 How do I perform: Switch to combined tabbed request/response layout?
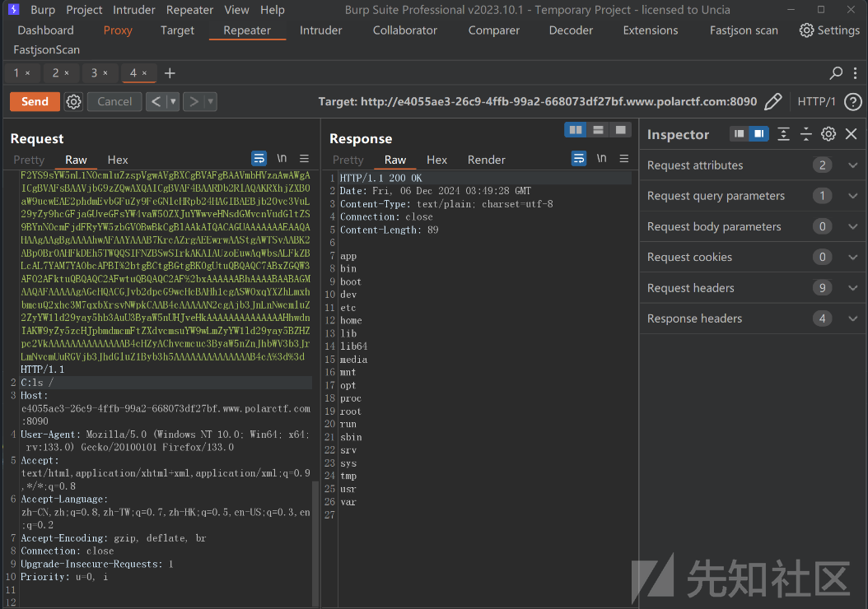pyautogui.click(x=621, y=130)
